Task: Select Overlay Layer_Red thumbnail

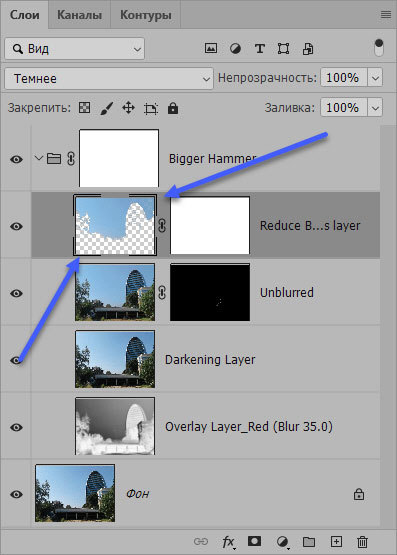Action: coord(115,426)
